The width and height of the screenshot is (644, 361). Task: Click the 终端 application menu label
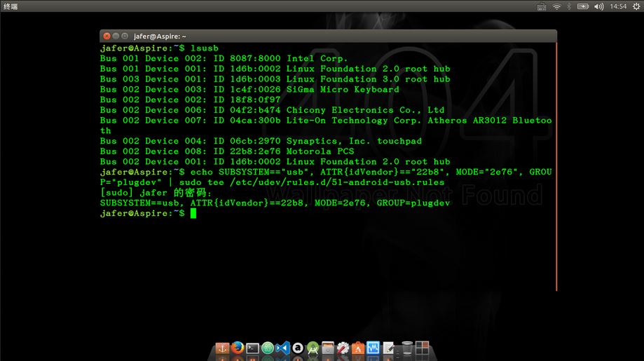[11, 6]
